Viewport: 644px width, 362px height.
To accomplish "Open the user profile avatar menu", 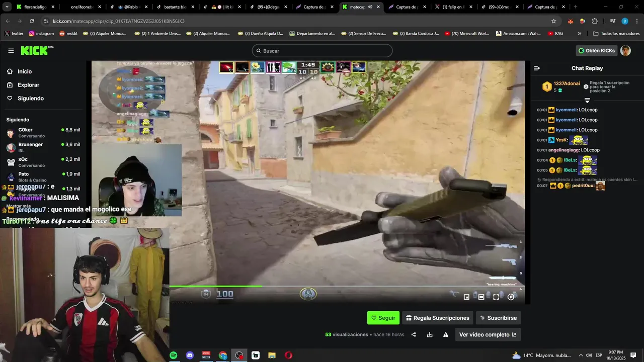I will click(x=625, y=51).
